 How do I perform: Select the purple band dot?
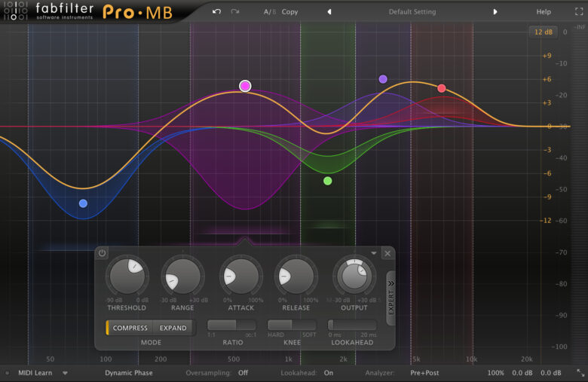[x=383, y=79]
